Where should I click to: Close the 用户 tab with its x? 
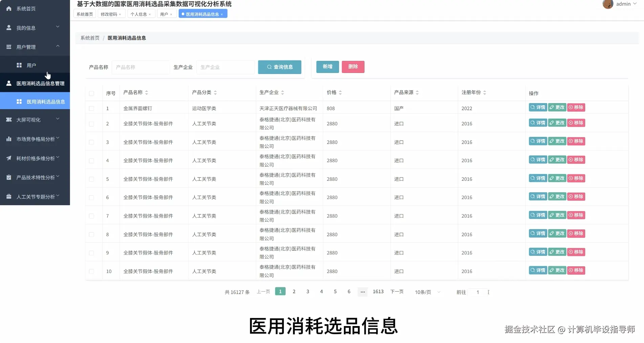(x=171, y=14)
